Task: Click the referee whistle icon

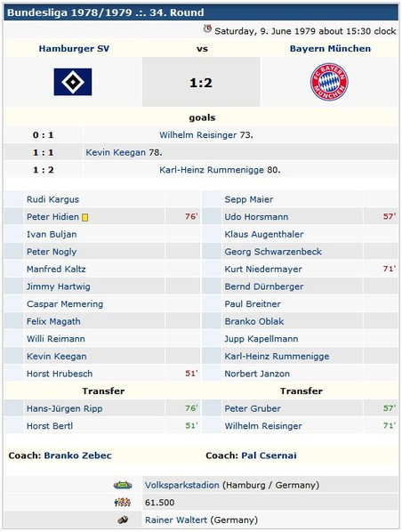Action: tap(123, 520)
